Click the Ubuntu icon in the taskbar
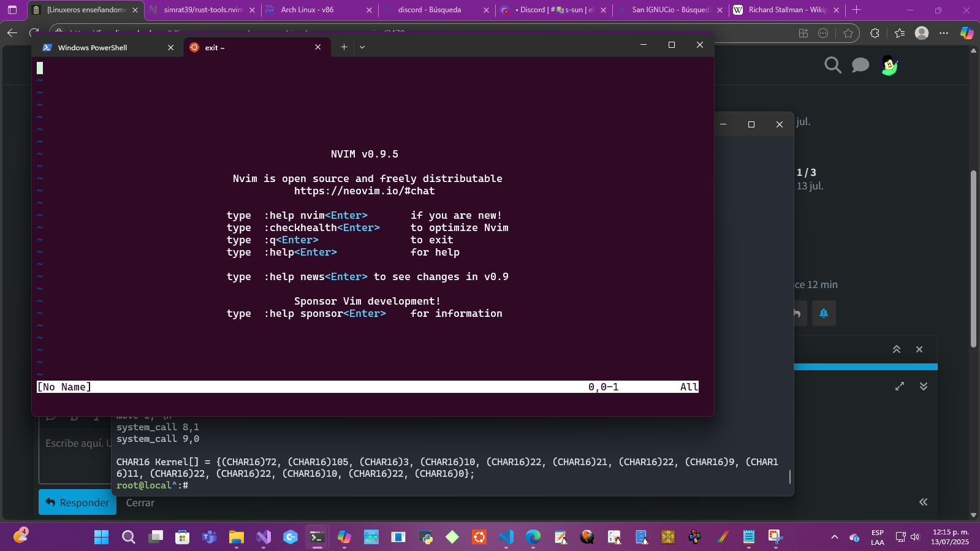Screen dimensions: 980x551 (479, 538)
